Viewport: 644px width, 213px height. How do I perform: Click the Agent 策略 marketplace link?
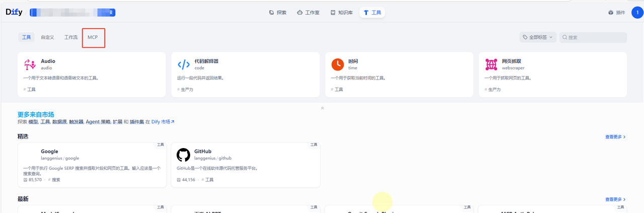tap(98, 122)
